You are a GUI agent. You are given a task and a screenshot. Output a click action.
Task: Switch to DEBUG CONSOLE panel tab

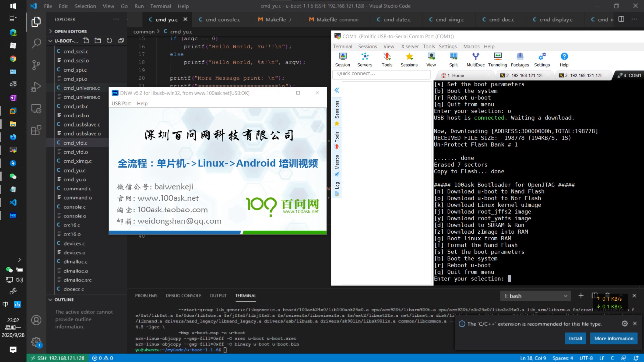(183, 295)
